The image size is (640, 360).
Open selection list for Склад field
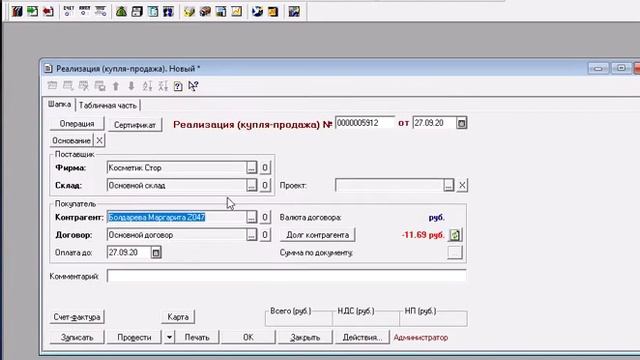point(251,185)
